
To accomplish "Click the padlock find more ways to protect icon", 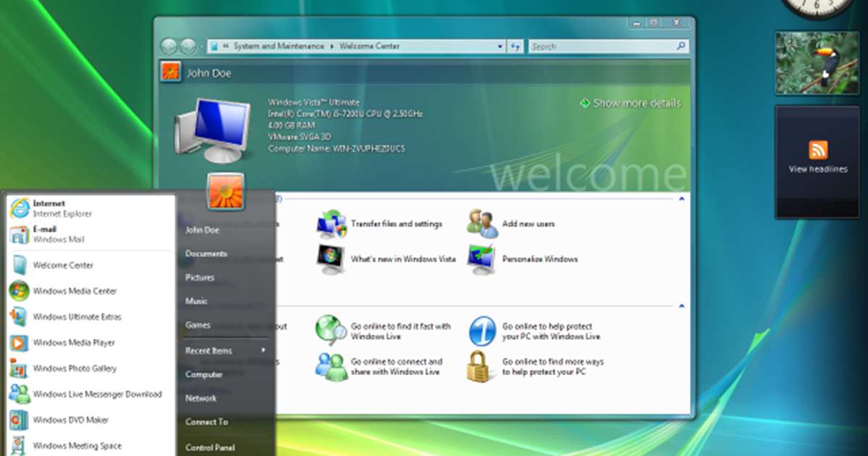I will (481, 366).
